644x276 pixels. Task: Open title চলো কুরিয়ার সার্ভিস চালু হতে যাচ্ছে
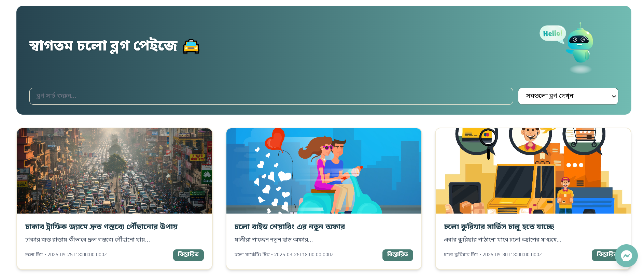pyautogui.click(x=499, y=227)
